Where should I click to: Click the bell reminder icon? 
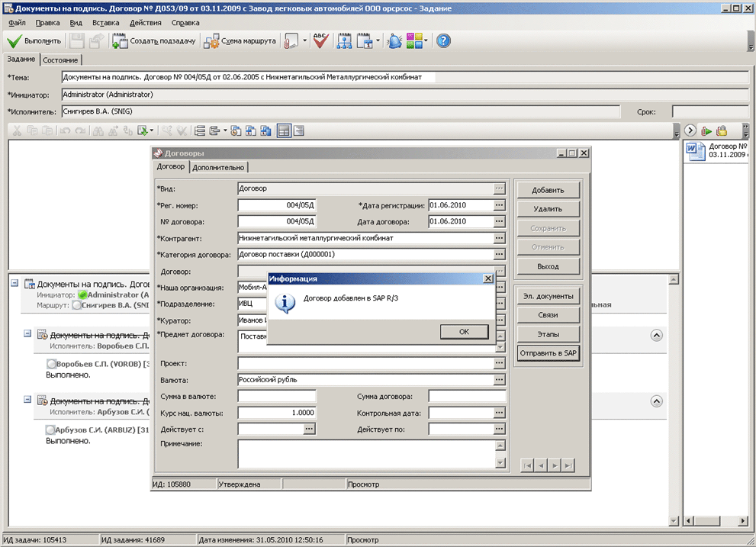tap(395, 41)
